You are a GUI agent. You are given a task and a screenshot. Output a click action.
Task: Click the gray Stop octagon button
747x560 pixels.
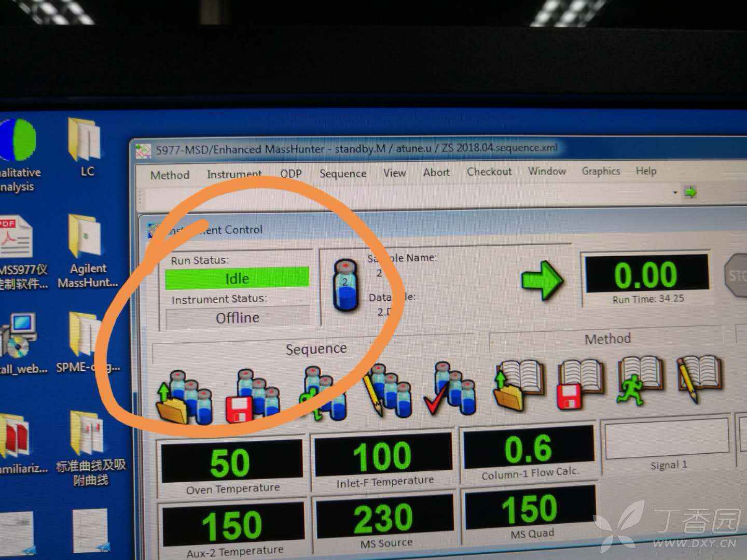736,275
